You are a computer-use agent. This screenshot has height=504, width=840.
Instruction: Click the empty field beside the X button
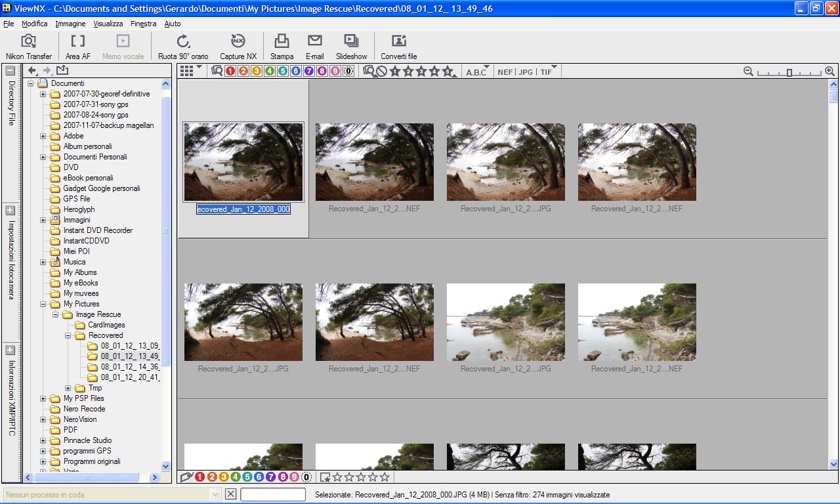point(273,495)
